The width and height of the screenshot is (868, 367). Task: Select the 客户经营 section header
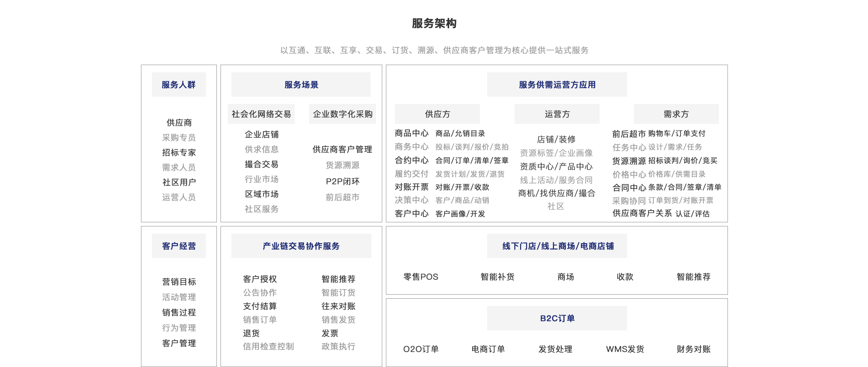click(179, 246)
